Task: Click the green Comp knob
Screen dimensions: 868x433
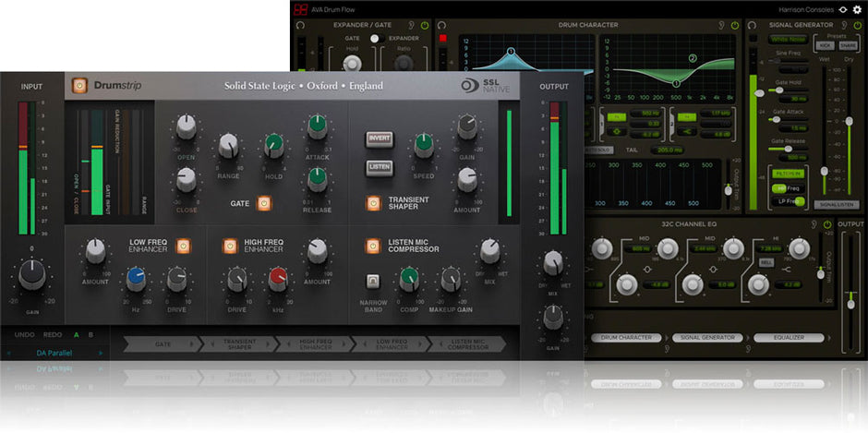Action: tap(409, 279)
